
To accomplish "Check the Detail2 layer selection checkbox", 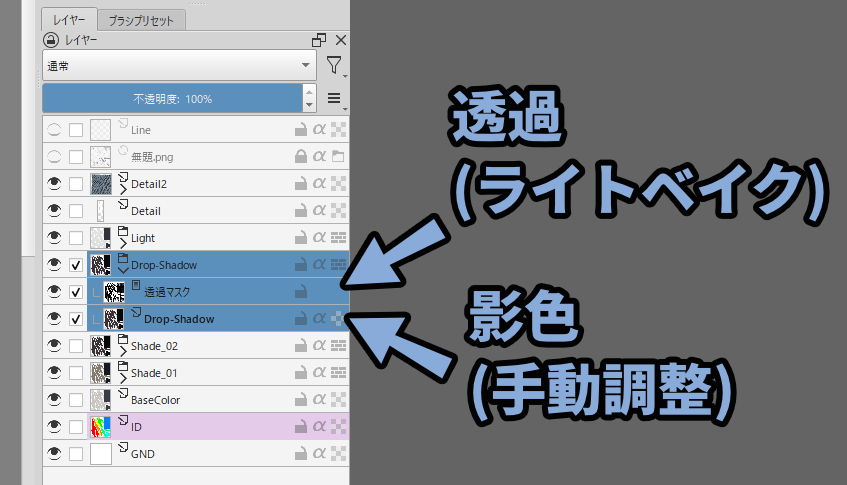I will pyautogui.click(x=76, y=184).
